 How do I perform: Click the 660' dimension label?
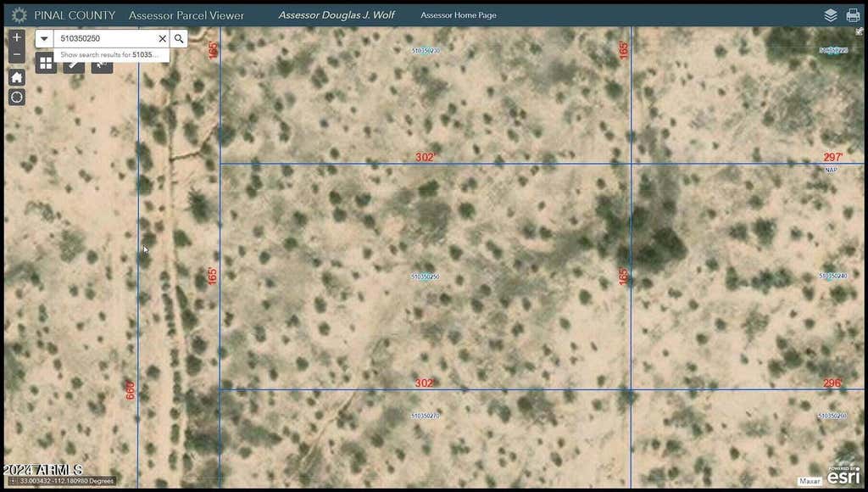130,390
